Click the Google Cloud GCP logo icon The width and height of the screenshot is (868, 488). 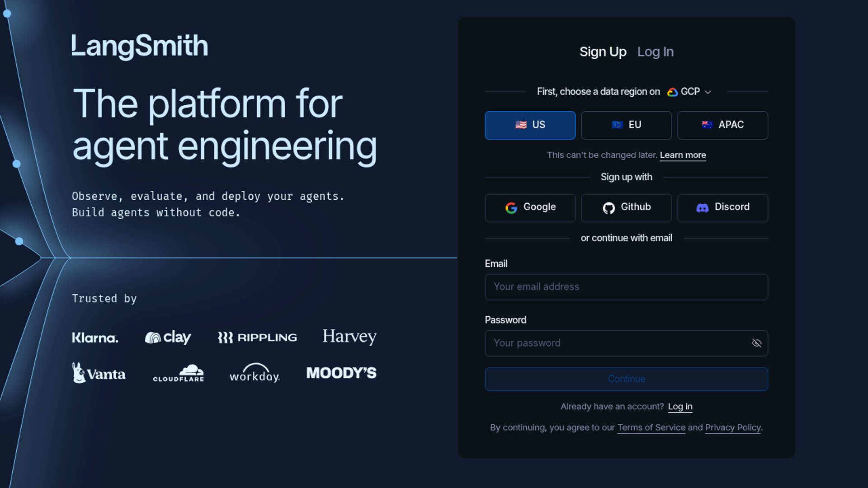(x=672, y=92)
